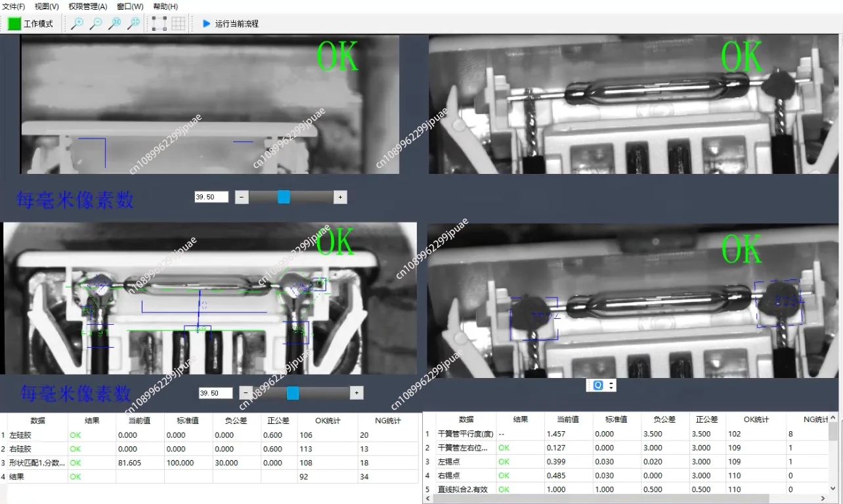Click the left table's NG统计 column header
Viewport: 843px width, 504px height.
(387, 421)
